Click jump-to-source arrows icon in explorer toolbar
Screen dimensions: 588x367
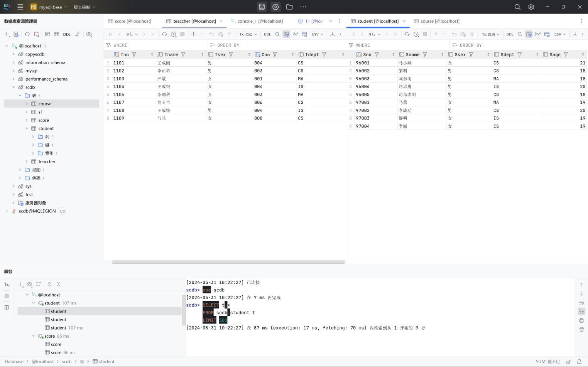78,34
